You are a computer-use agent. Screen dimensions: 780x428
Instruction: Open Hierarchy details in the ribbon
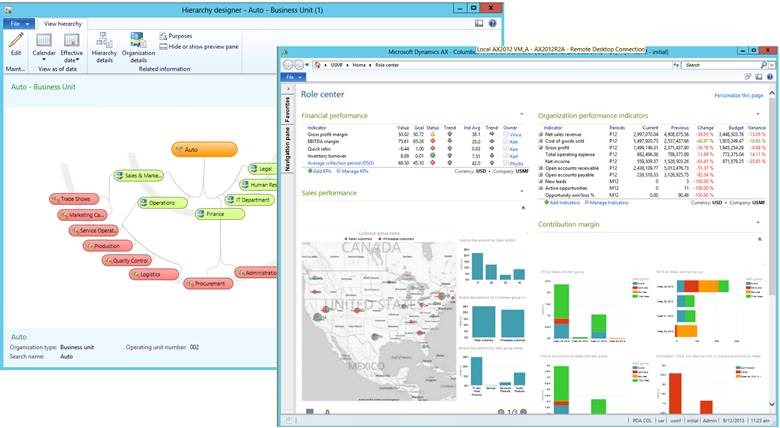104,47
